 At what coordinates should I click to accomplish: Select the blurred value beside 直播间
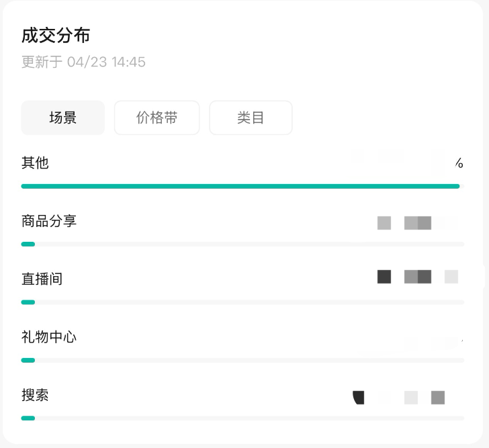coord(417,277)
